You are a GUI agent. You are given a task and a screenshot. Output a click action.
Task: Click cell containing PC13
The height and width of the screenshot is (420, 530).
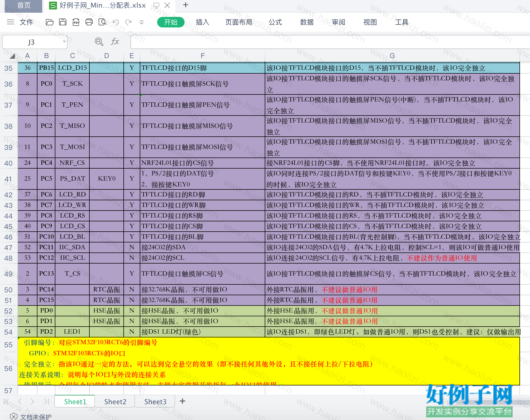46,274
